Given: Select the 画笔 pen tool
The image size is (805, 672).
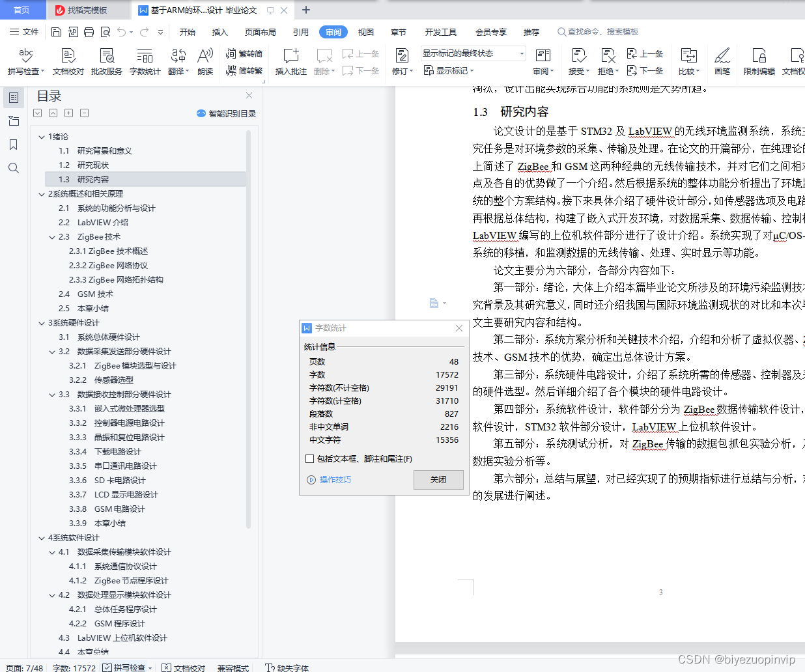Looking at the screenshot, I should point(722,62).
